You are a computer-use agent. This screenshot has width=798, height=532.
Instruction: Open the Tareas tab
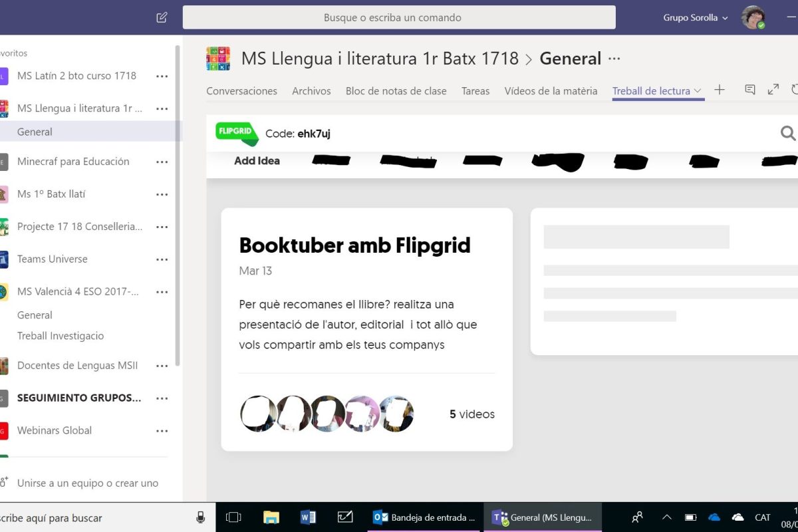pos(475,91)
